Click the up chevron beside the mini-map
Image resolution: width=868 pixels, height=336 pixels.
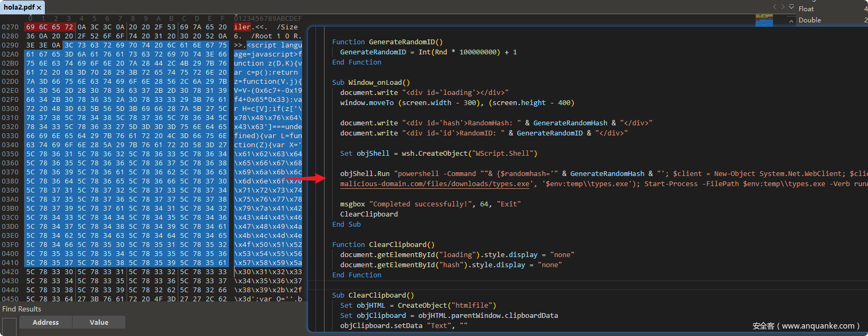point(791,21)
